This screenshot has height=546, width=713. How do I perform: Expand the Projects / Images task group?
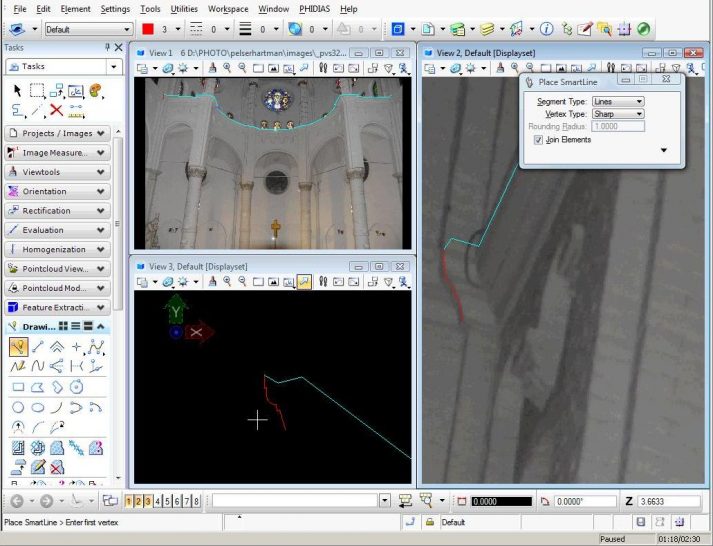click(57, 133)
